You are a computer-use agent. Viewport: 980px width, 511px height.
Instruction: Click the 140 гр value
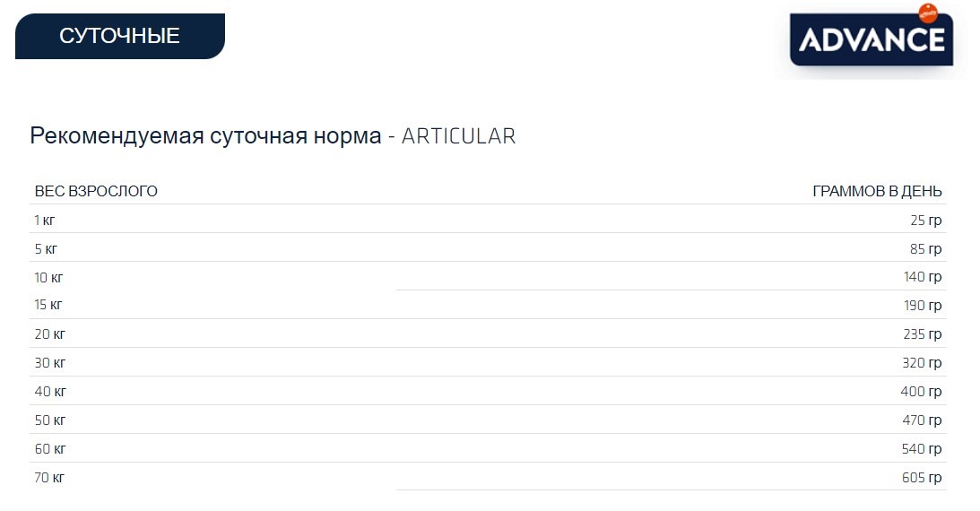923,277
